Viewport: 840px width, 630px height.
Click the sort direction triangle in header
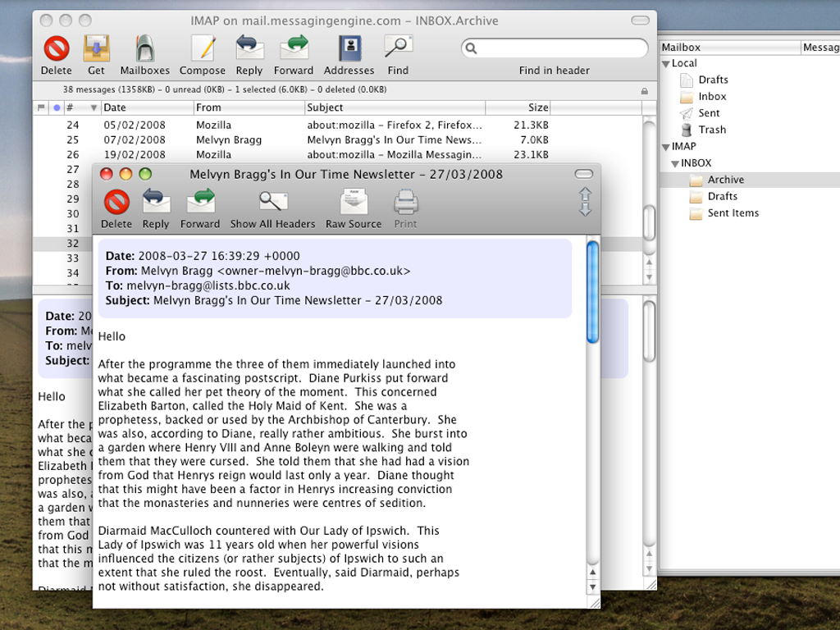click(x=94, y=107)
